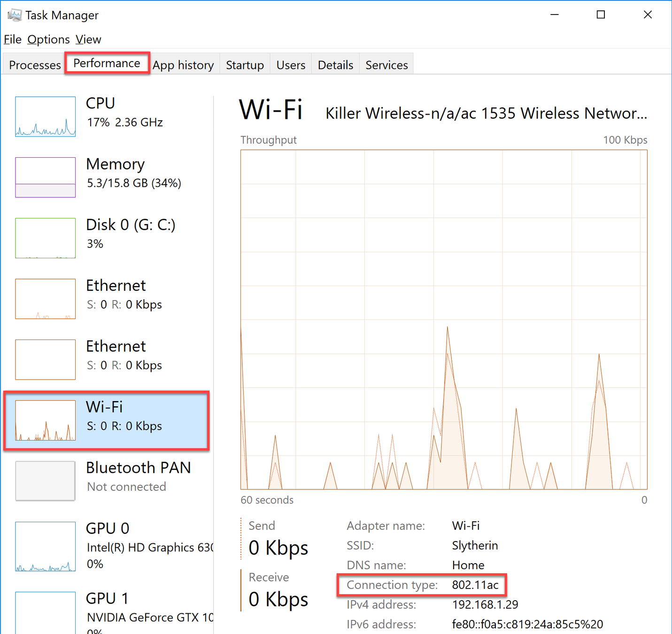Switch to the App history tab
The width and height of the screenshot is (672, 634).
[183, 65]
